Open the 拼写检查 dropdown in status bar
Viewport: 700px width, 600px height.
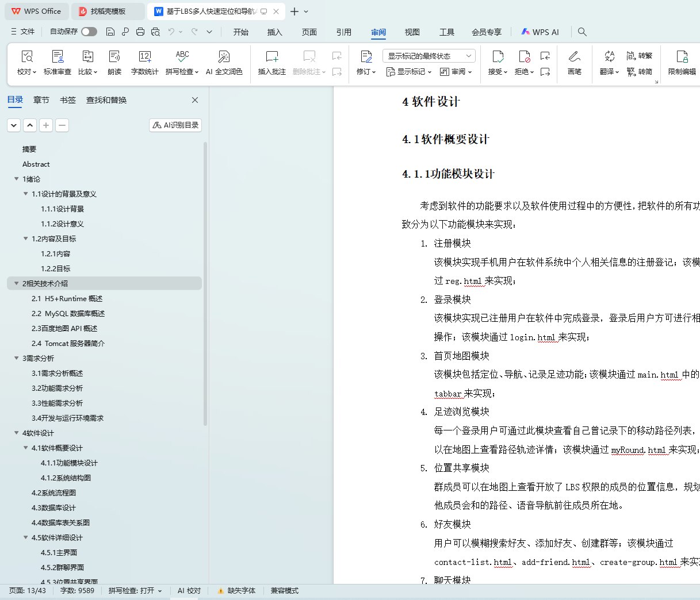coord(135,591)
